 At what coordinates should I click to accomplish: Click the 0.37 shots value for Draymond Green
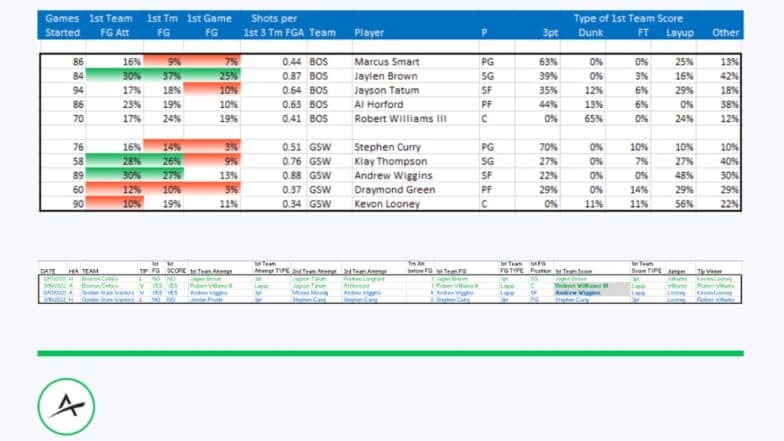click(292, 190)
